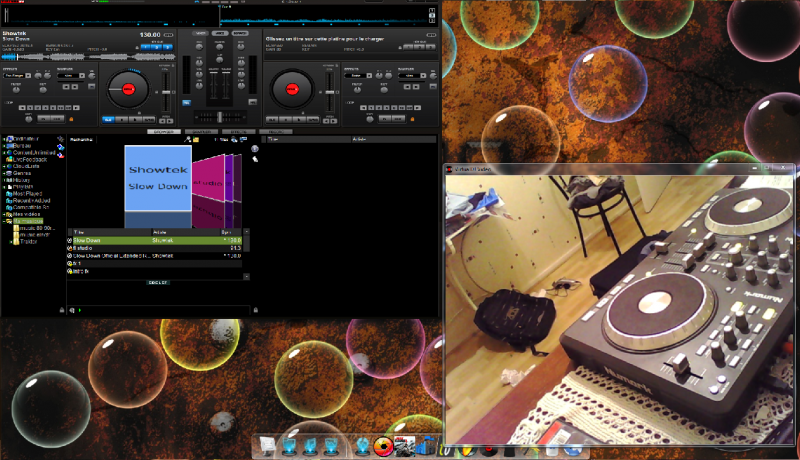This screenshot has height=460, width=800.
Task: Launch the colorful disc app in the dock
Action: pos(382,446)
